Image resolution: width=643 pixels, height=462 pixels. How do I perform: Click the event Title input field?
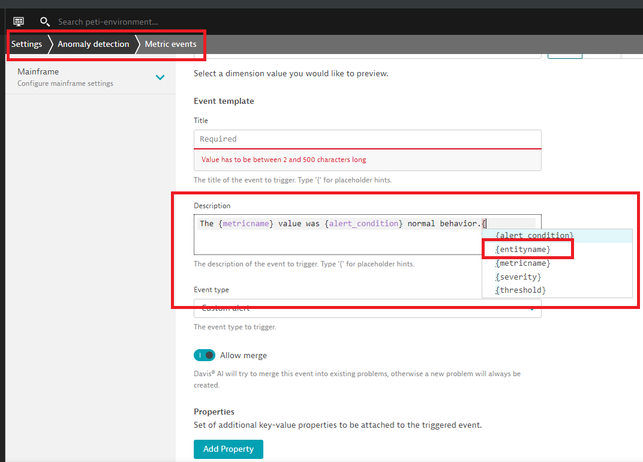click(367, 139)
